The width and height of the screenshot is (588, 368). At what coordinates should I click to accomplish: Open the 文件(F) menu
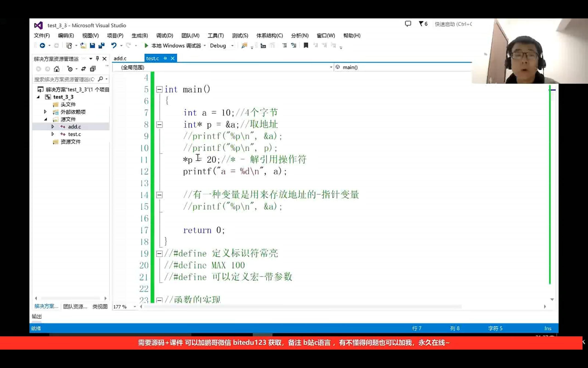42,35
